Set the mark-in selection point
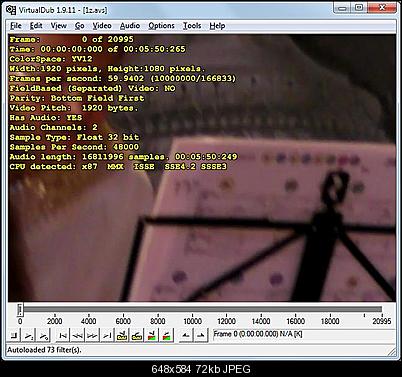This screenshot has width=402, height=377. 186,335
